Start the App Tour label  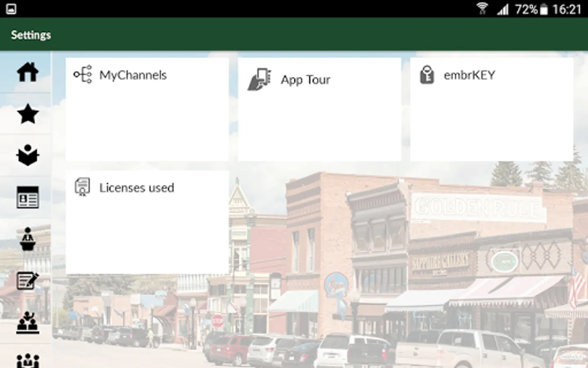click(x=305, y=80)
